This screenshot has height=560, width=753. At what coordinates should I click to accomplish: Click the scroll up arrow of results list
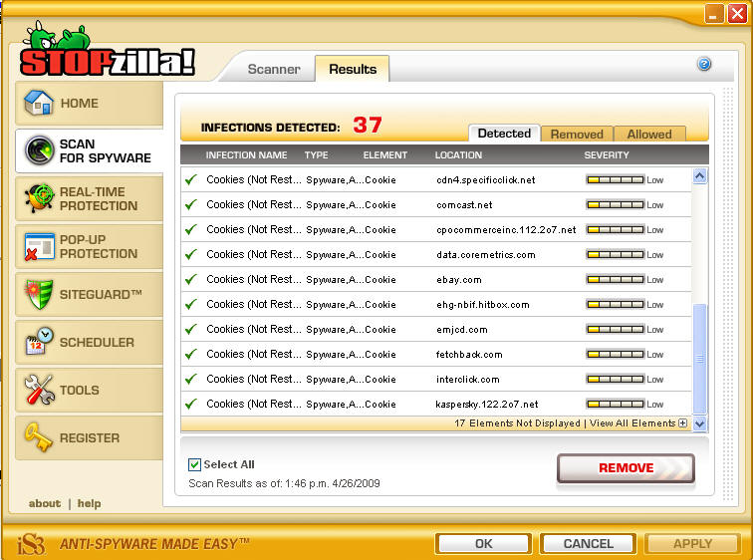pyautogui.click(x=699, y=176)
